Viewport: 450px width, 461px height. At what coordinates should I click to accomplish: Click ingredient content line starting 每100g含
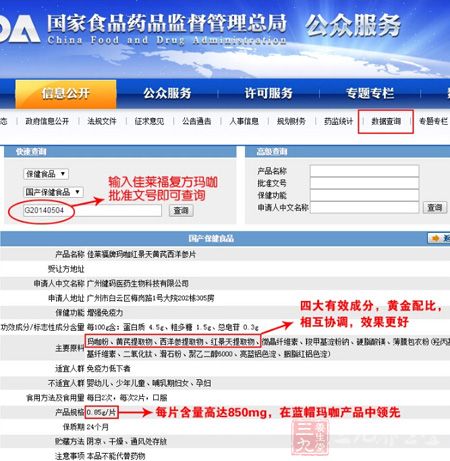tap(173, 327)
